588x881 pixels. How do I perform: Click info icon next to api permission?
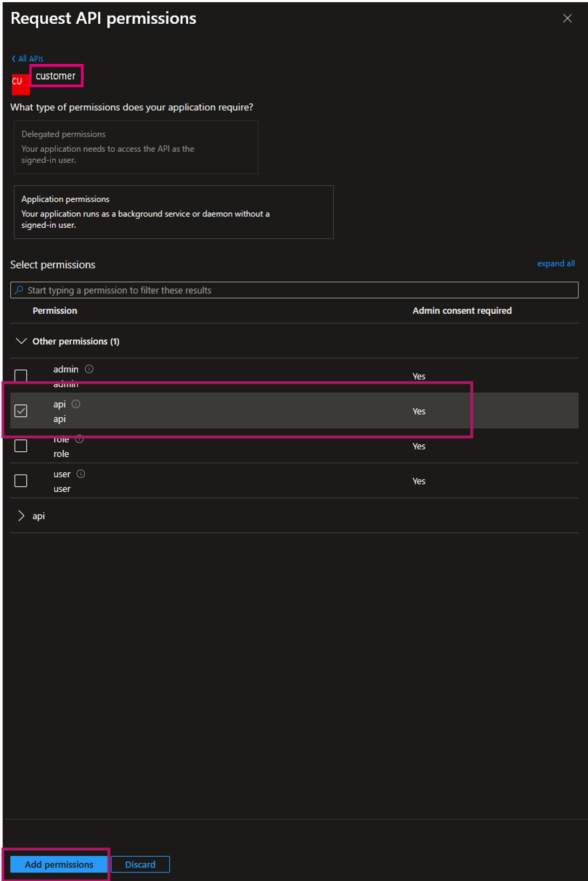tap(76, 404)
